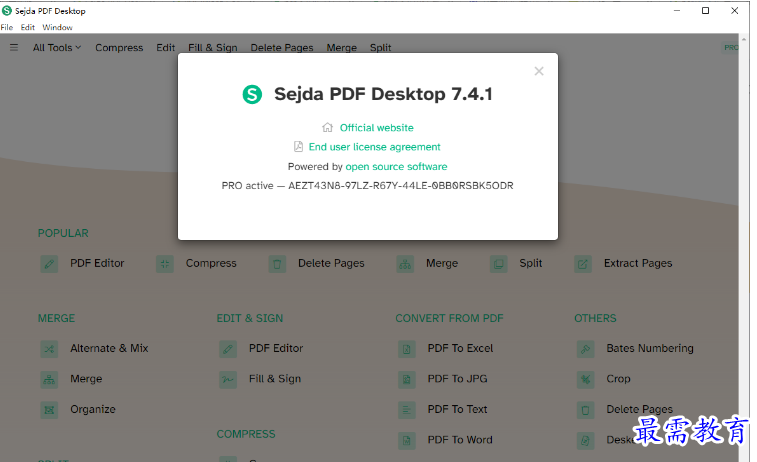This screenshot has width=757, height=462.
Task: Click the Delete Pages icon under Others
Action: pyautogui.click(x=585, y=410)
